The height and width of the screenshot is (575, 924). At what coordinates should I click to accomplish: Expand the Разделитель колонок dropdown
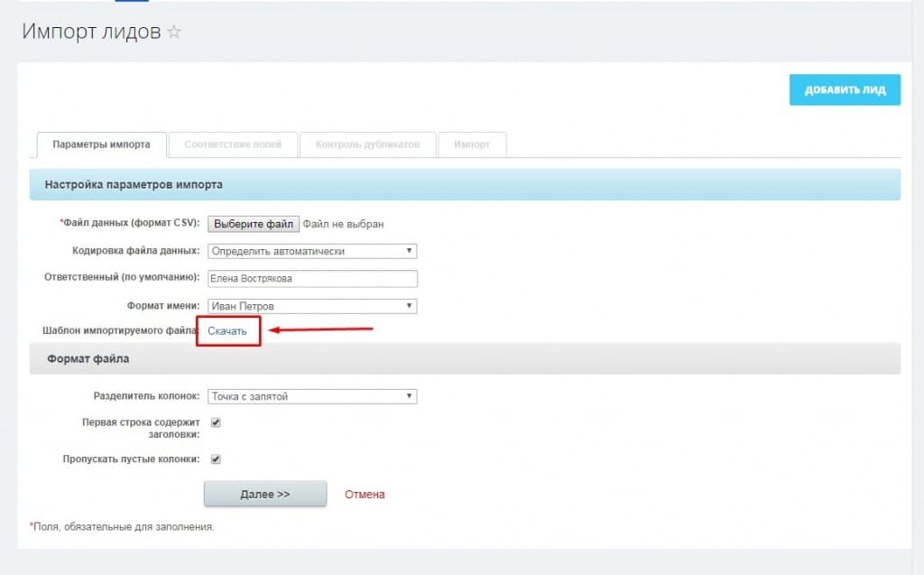click(x=312, y=395)
